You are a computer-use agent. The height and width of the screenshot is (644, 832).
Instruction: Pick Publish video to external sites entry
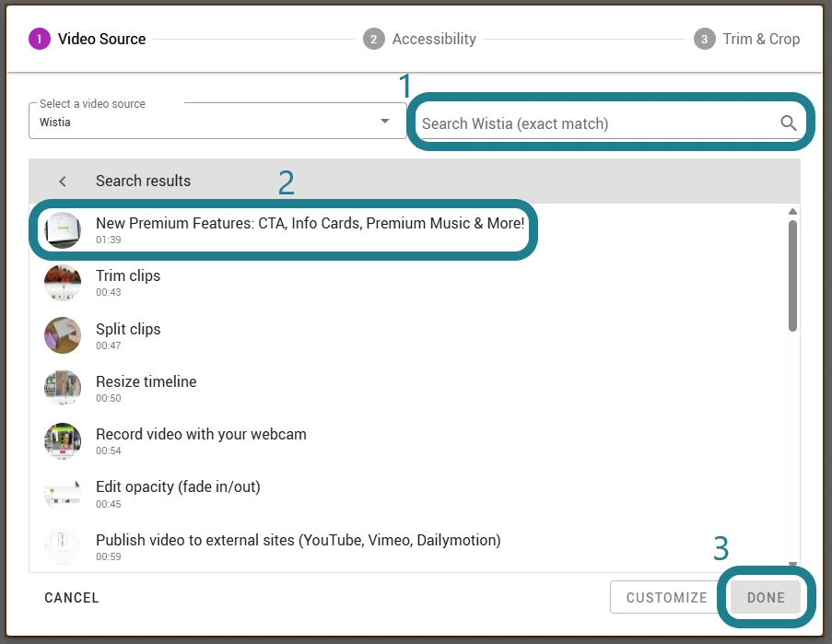click(408, 547)
